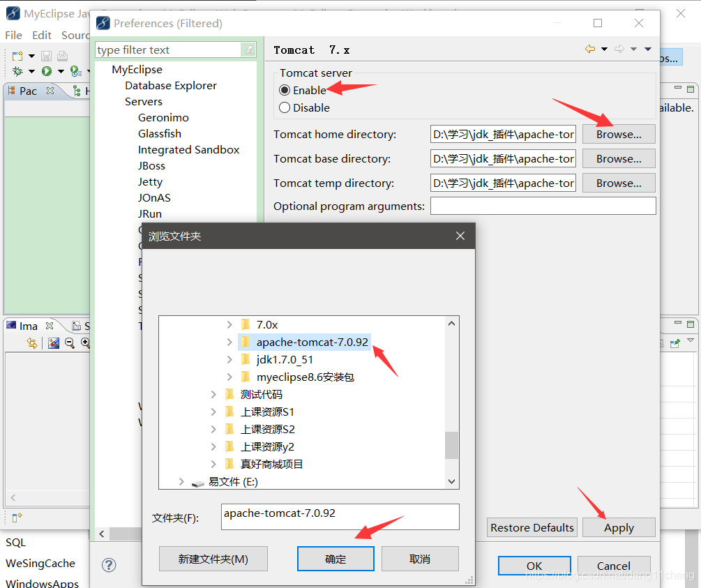Expand the 7.0x folder
The width and height of the screenshot is (701, 588).
pyautogui.click(x=229, y=324)
